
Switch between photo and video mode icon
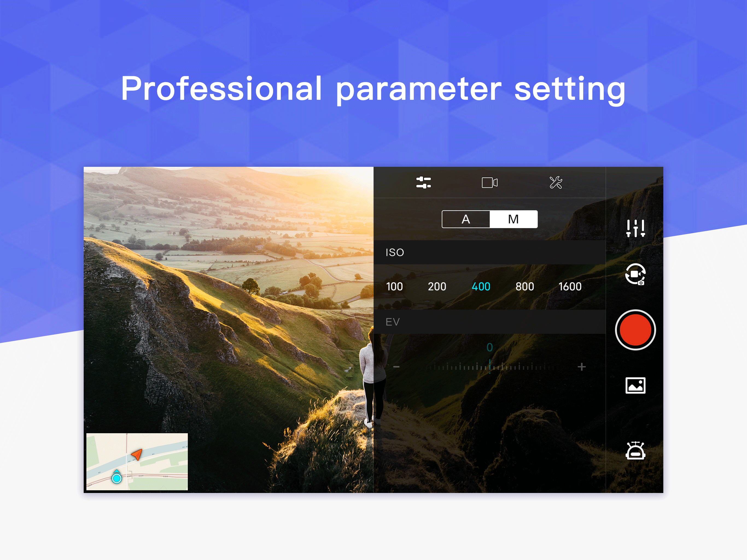(x=635, y=274)
